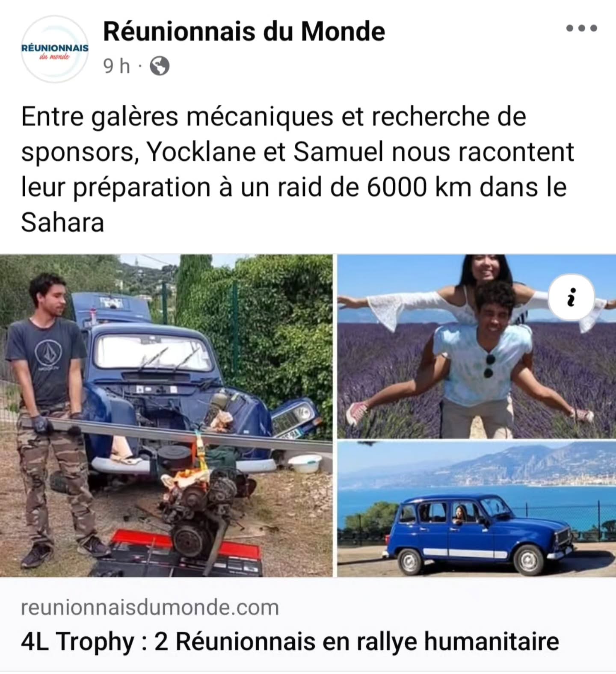
Task: Click the sunglasses hanging on the blue shirt
Action: (489, 366)
